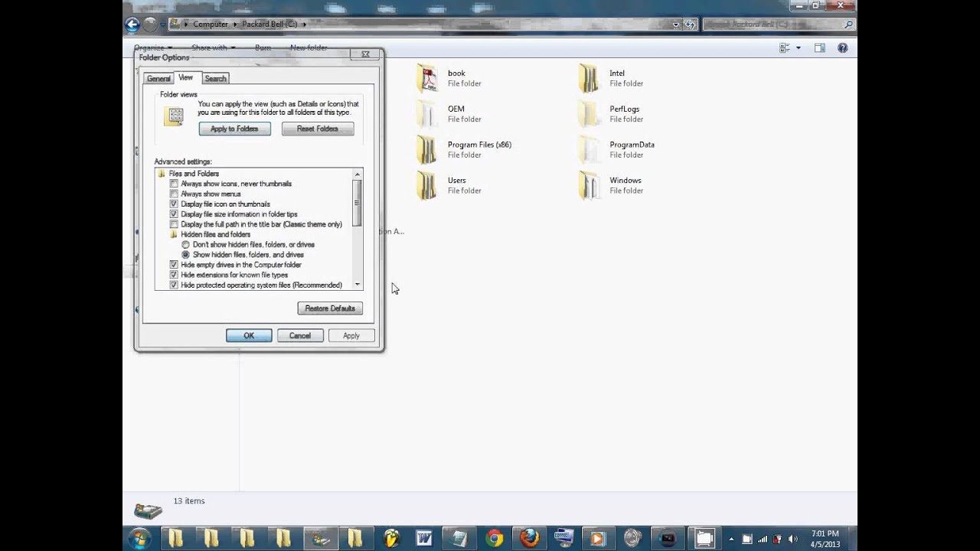Switch to the Search tab
The image size is (980, 551).
click(x=215, y=78)
